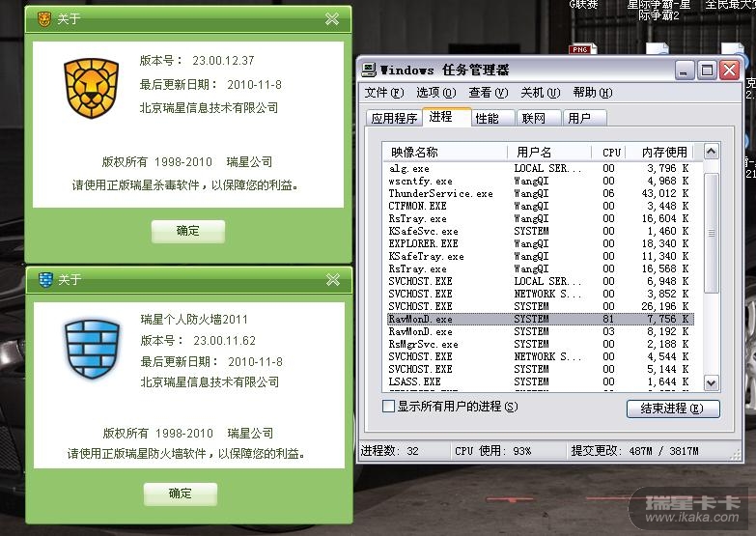Switch to the 进程 tab

[x=446, y=117]
